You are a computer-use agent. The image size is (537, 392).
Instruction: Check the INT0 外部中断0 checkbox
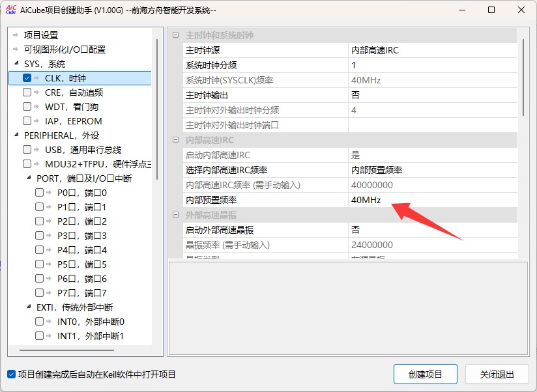click(x=39, y=322)
